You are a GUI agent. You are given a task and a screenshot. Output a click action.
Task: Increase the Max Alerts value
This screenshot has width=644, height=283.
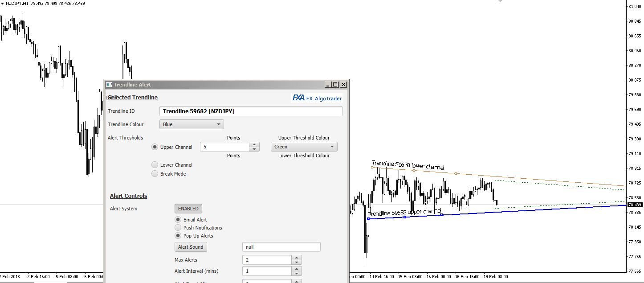[x=297, y=258]
